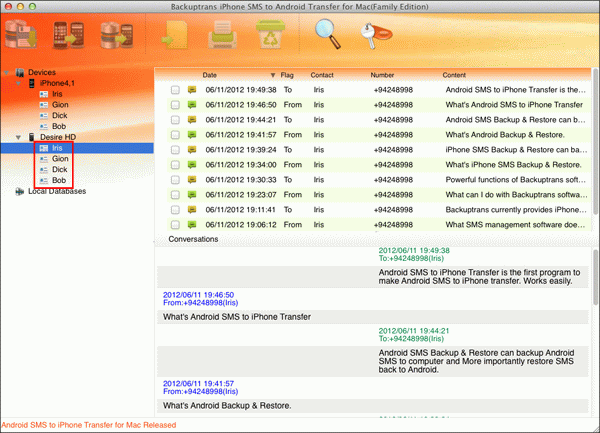600x433 pixels.
Task: Check the box for the 19:46:50 message
Action: click(x=175, y=105)
